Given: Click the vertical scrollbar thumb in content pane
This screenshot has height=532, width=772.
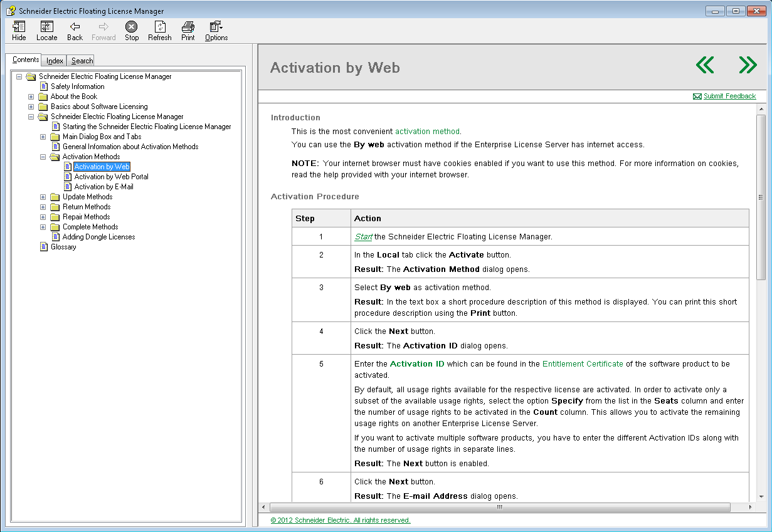Looking at the screenshot, I should click(761, 197).
